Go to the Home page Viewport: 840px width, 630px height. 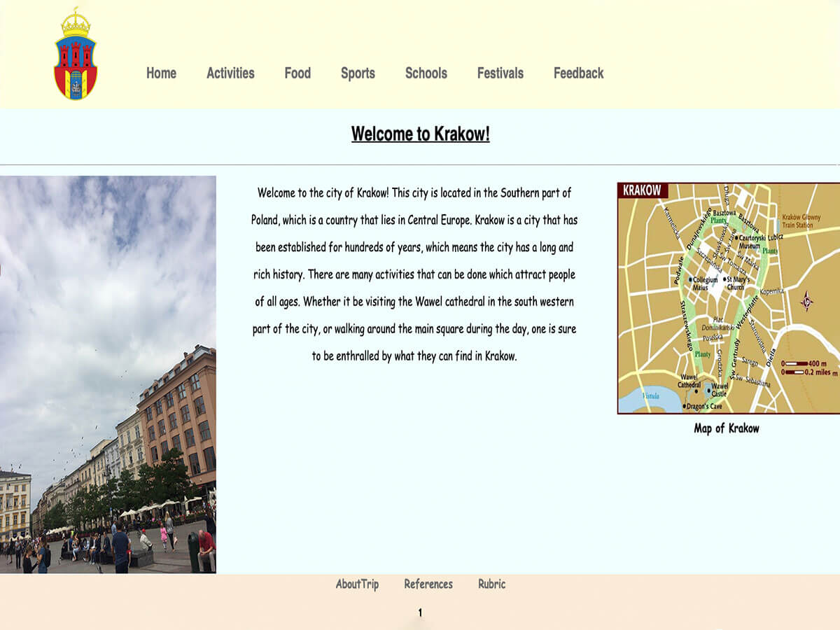click(x=161, y=73)
